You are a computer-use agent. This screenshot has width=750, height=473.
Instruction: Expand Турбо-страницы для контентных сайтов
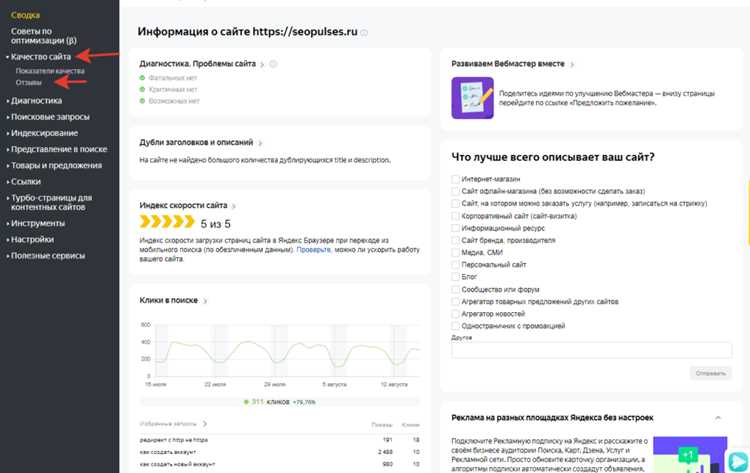51,203
